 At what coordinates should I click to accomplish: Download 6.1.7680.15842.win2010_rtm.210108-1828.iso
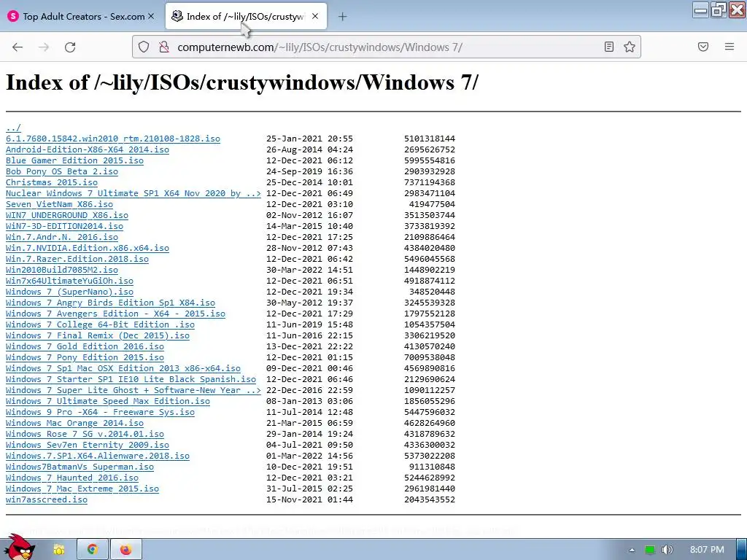[x=113, y=139]
